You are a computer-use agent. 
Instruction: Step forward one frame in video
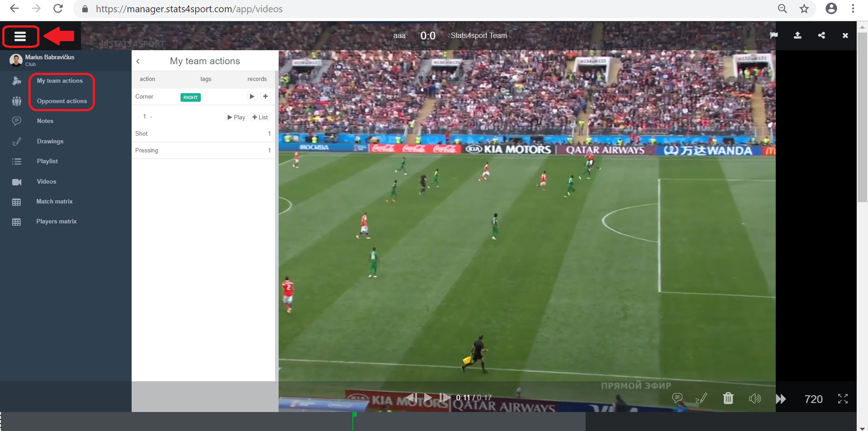coord(445,398)
